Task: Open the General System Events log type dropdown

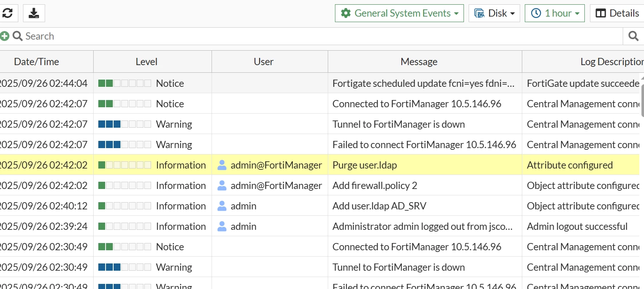Action: point(399,13)
